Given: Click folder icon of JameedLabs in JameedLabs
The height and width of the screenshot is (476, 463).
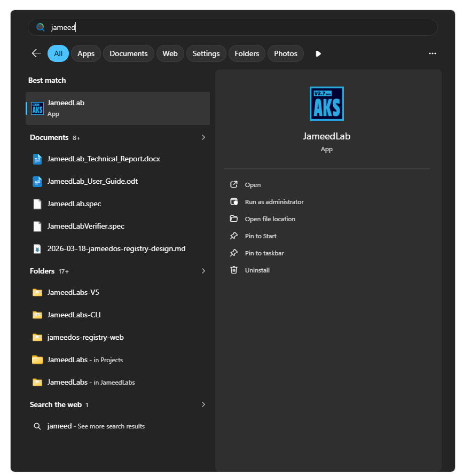Looking at the screenshot, I should pyautogui.click(x=37, y=382).
